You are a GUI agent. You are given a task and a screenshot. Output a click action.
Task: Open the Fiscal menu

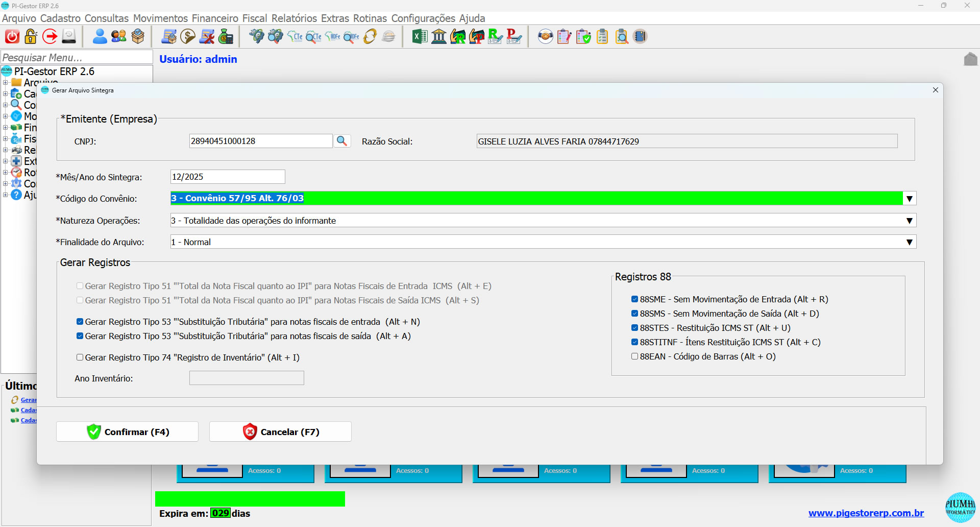[x=254, y=18]
